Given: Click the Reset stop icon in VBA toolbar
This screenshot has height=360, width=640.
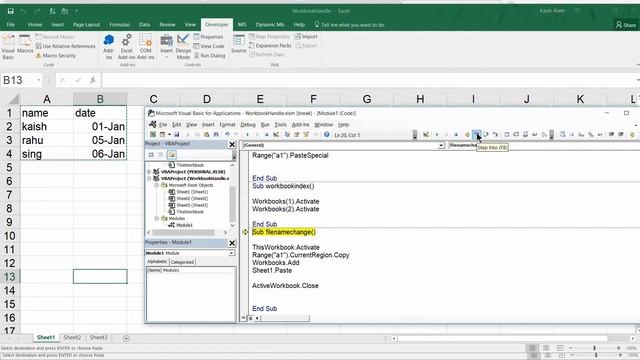Looking at the screenshot, I should pyautogui.click(x=266, y=134).
